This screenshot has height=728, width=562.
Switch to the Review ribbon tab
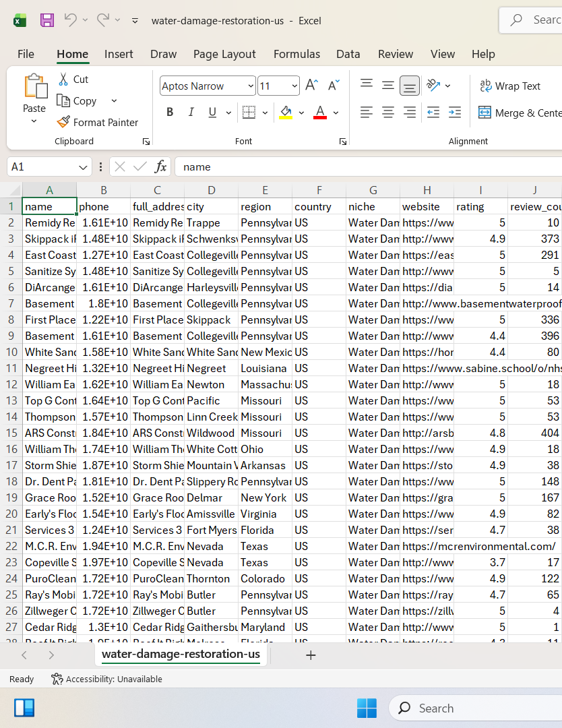396,54
